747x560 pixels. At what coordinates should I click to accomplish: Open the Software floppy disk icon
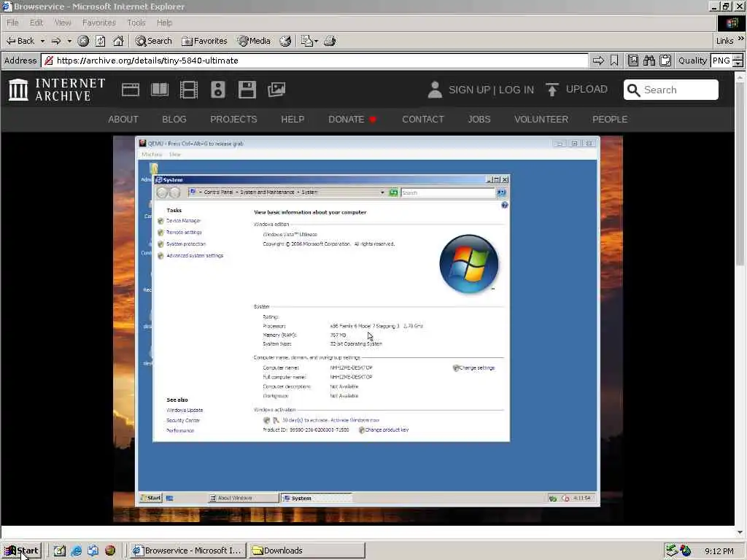tap(247, 90)
